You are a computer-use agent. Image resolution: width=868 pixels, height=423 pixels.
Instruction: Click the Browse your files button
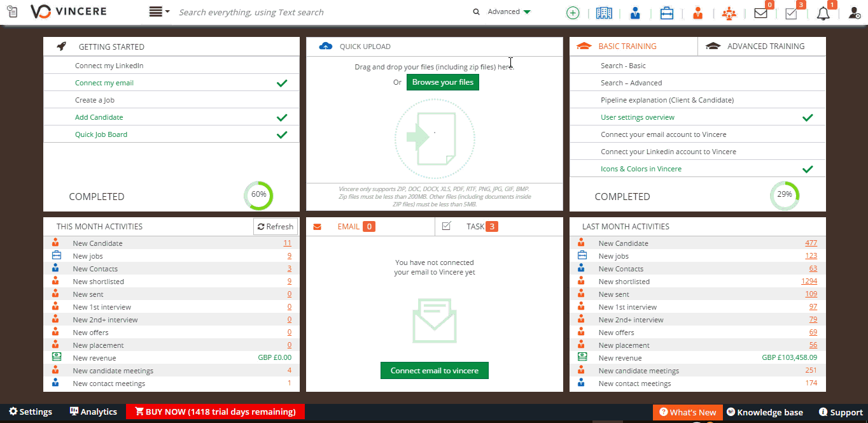point(443,82)
